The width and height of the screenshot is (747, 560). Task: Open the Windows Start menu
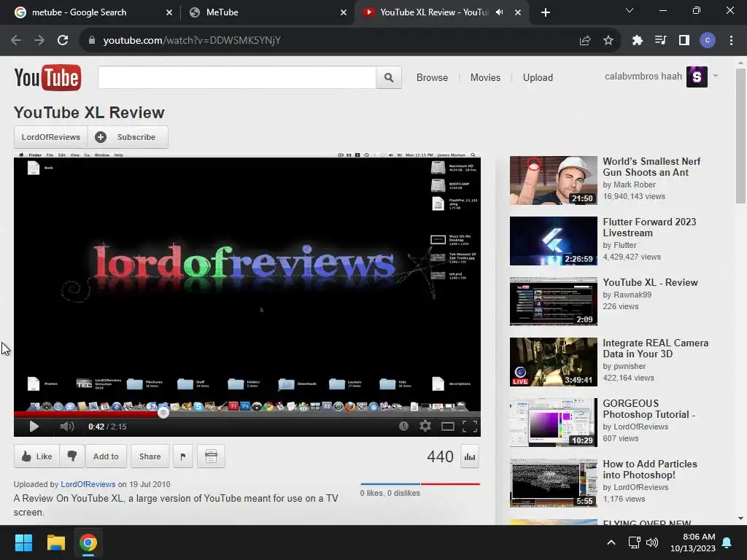pos(23,542)
